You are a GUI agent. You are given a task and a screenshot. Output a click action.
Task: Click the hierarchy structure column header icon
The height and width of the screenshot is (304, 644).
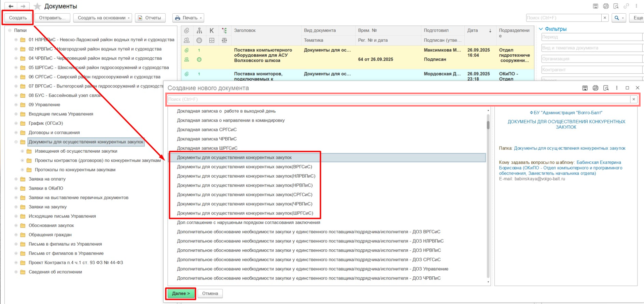pyautogui.click(x=199, y=30)
